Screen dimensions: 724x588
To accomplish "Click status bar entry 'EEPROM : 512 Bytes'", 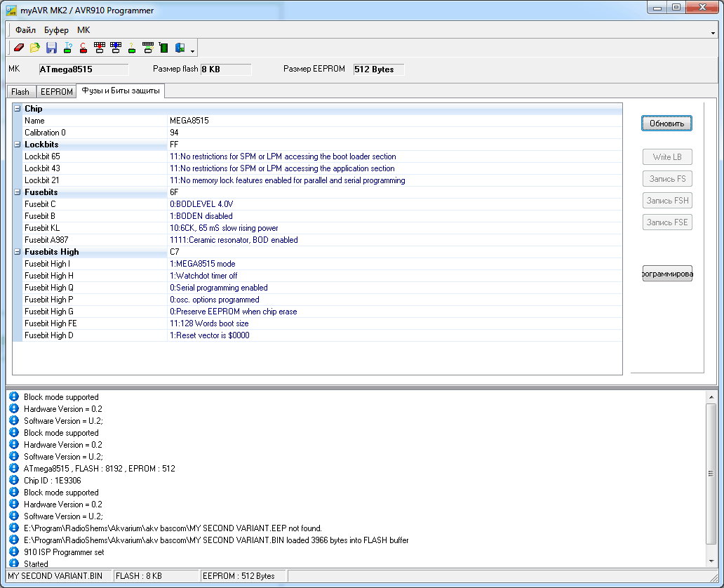I will (x=239, y=576).
